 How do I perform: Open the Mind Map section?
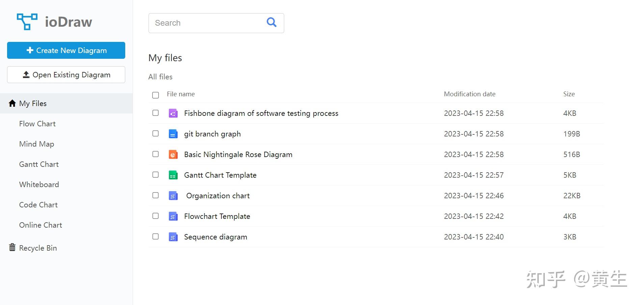[36, 144]
